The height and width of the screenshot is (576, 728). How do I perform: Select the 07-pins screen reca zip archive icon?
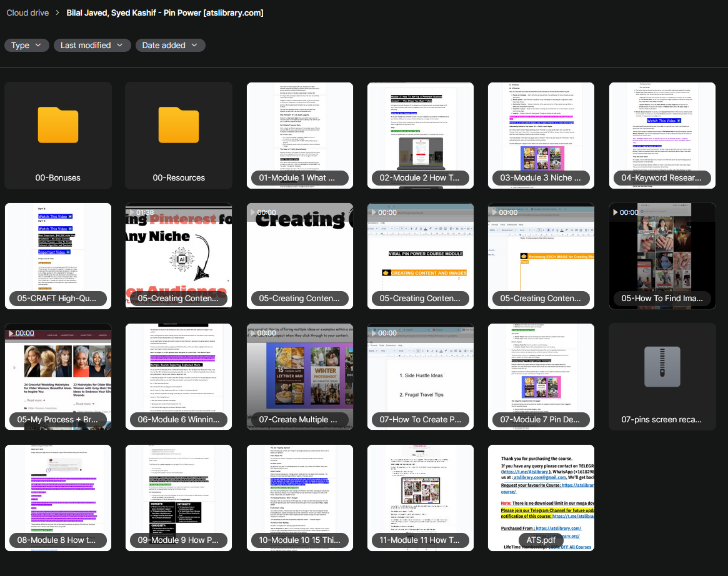point(662,367)
